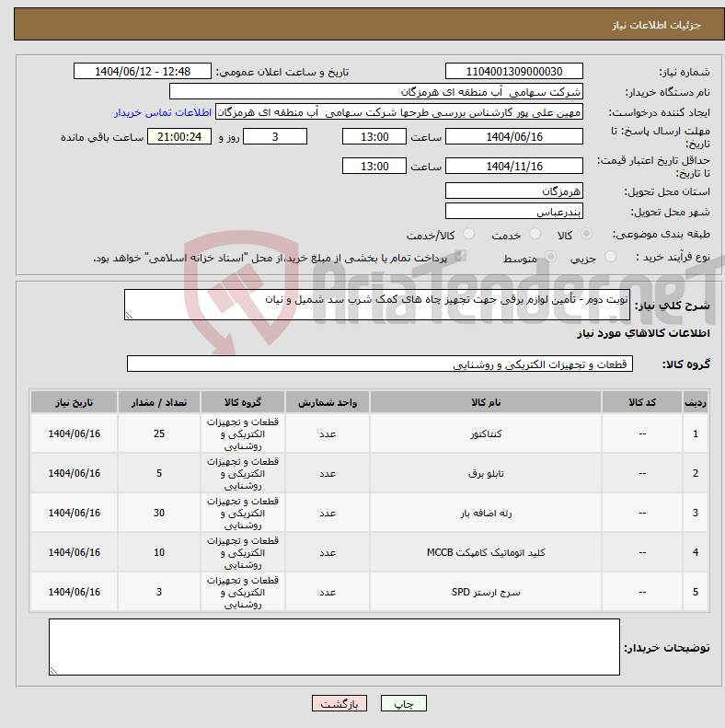The height and width of the screenshot is (728, 725).
Task: Click the واحد شمارش column header
Action: [328, 402]
